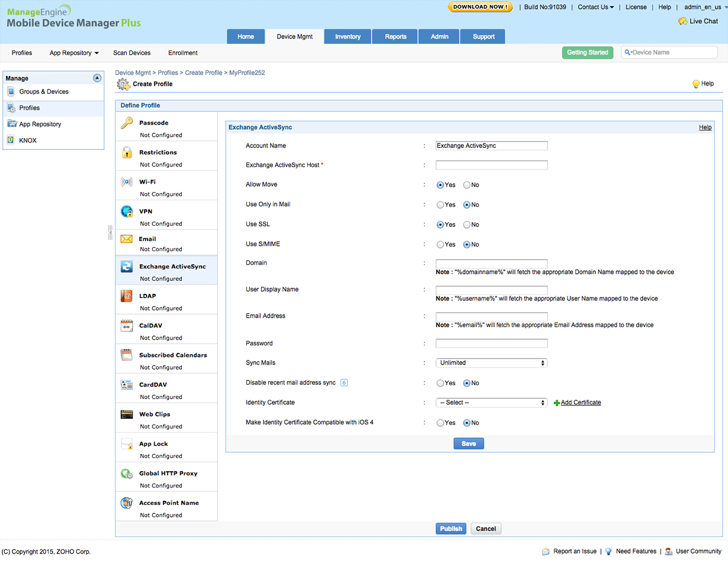
Task: Open the Identity Certificate dropdown
Action: pos(492,403)
